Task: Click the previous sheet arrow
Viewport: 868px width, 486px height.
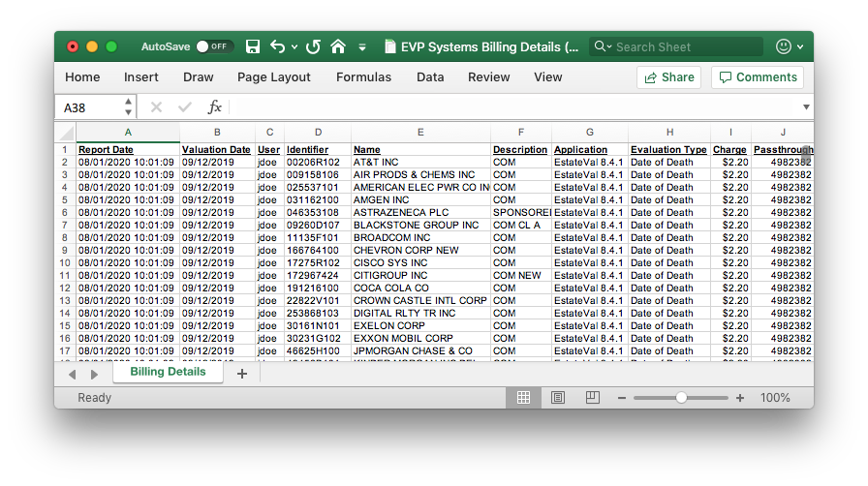Action: 72,375
